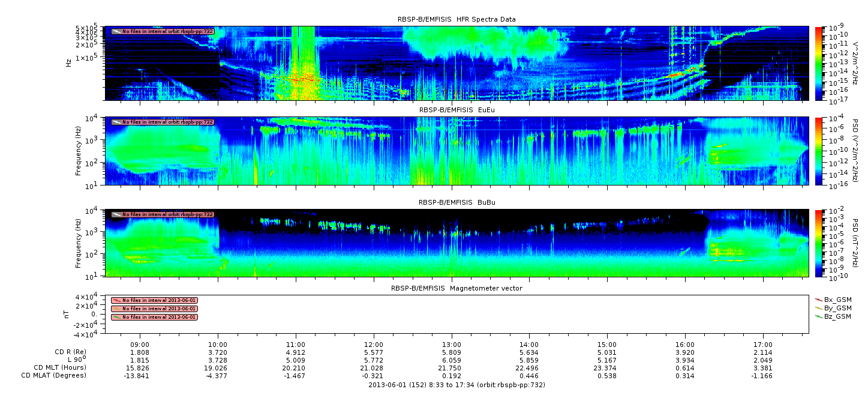Click the green line icon beside Bz_GSM

[819, 316]
